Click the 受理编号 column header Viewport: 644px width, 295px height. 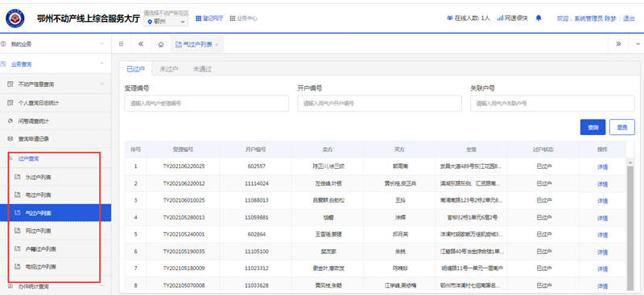[x=184, y=150]
